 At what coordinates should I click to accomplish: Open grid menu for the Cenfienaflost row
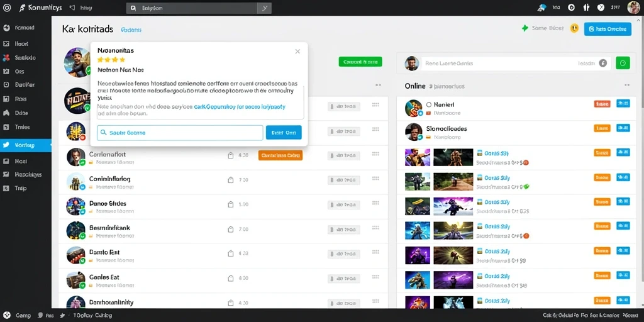coord(375,155)
